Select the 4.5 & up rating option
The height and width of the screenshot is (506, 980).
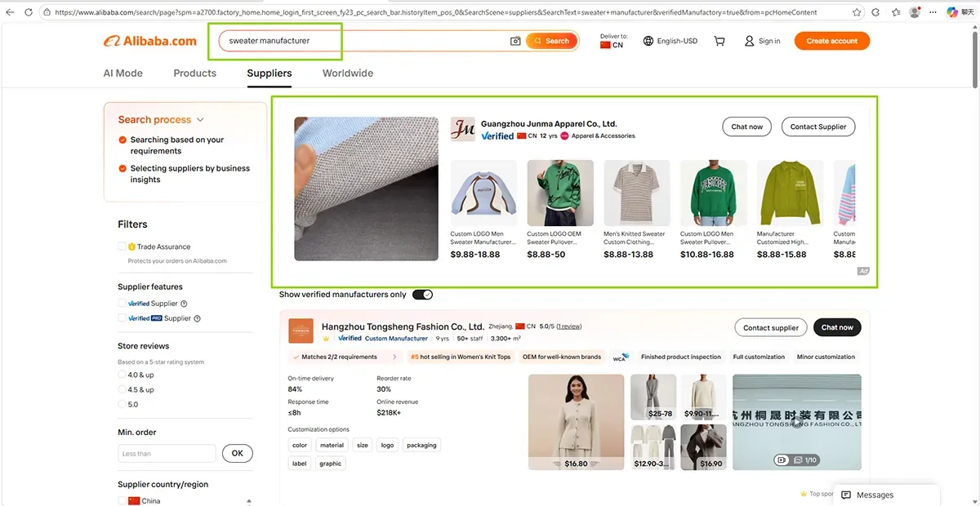pyautogui.click(x=122, y=389)
